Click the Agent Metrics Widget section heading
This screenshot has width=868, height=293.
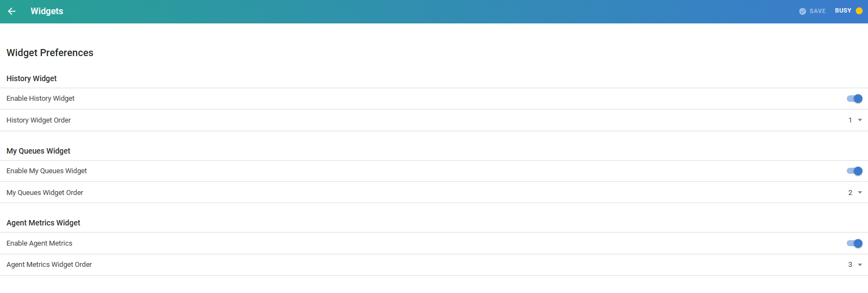coord(44,223)
